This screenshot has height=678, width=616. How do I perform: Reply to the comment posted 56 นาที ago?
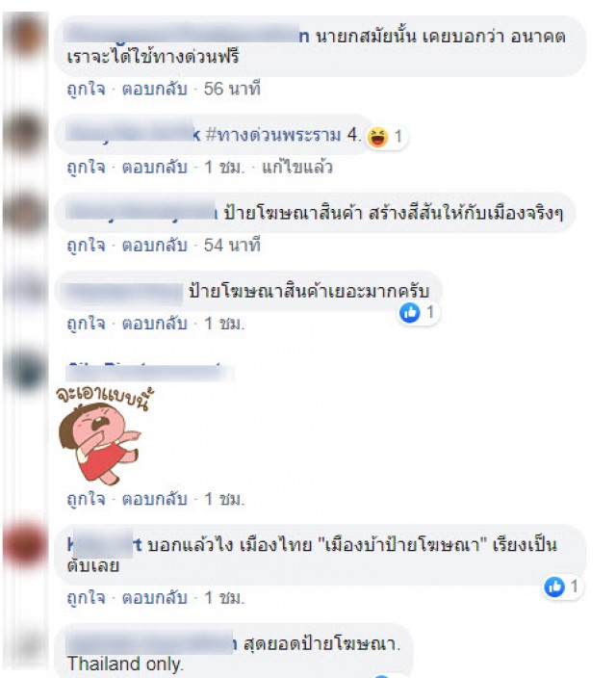click(x=154, y=89)
